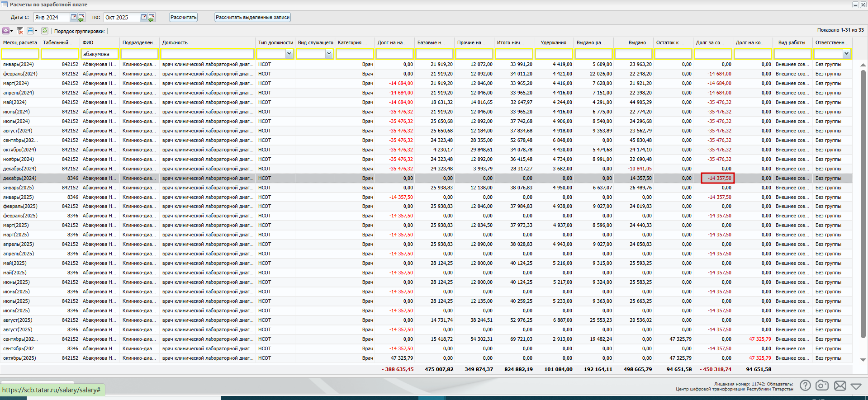868x400 pixels.
Task: Open help via question mark icon
Action: 805,386
